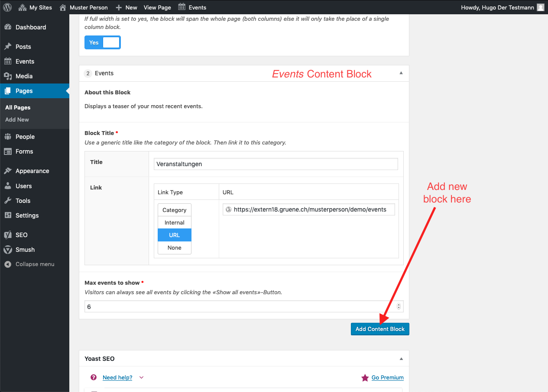Focus the Title field with Veranstaltungen
548x392 pixels.
tap(276, 164)
